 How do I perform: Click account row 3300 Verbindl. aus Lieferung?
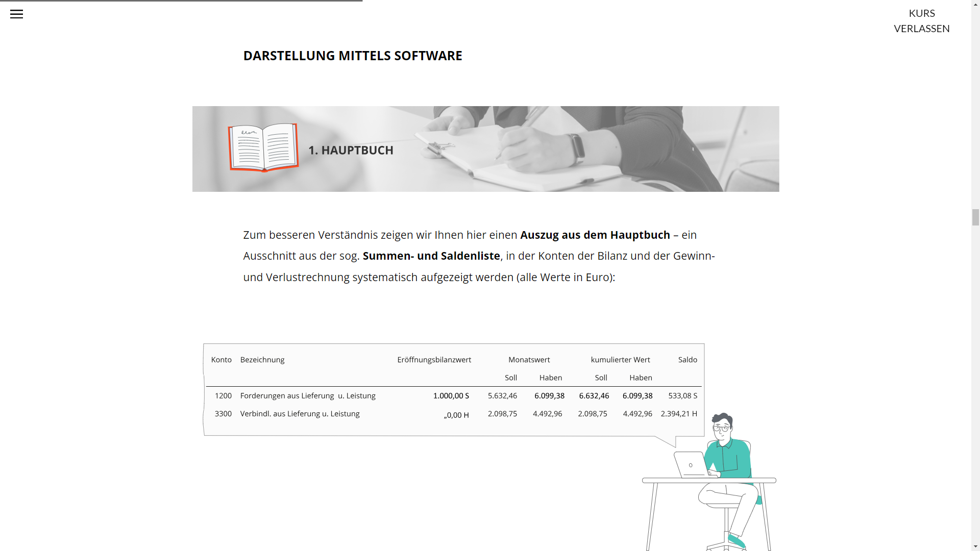pos(300,414)
